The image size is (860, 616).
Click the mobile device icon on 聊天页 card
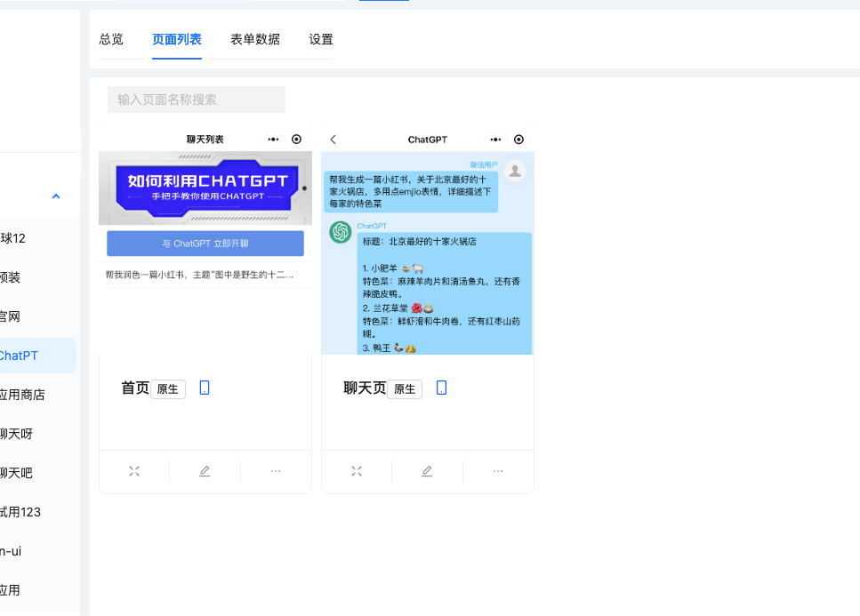tap(441, 388)
